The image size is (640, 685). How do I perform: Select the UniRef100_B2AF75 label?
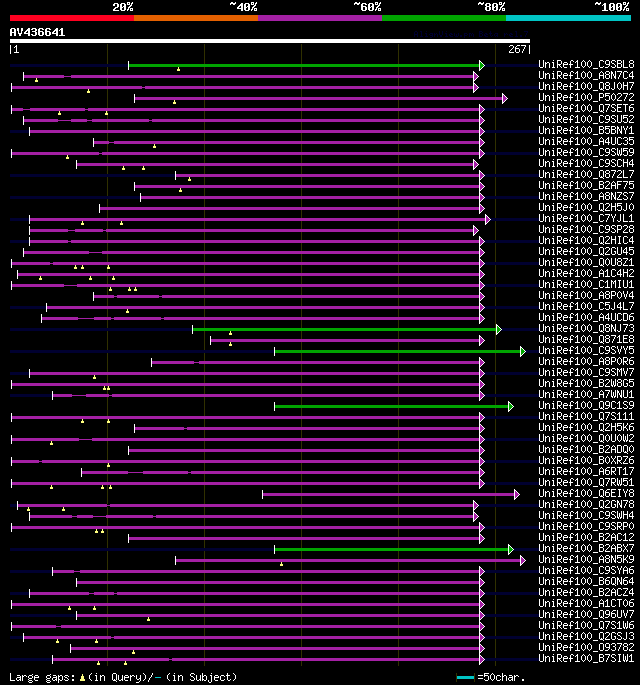(x=586, y=186)
